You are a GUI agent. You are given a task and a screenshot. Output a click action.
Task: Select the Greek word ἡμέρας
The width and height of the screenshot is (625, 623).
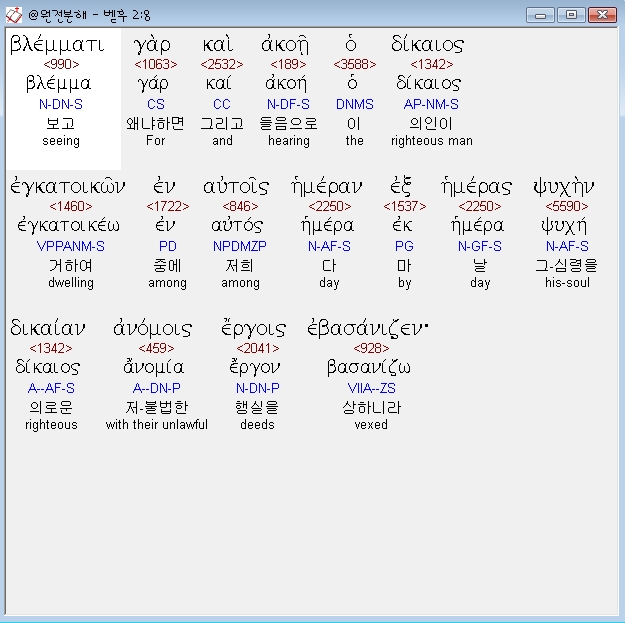tap(476, 187)
